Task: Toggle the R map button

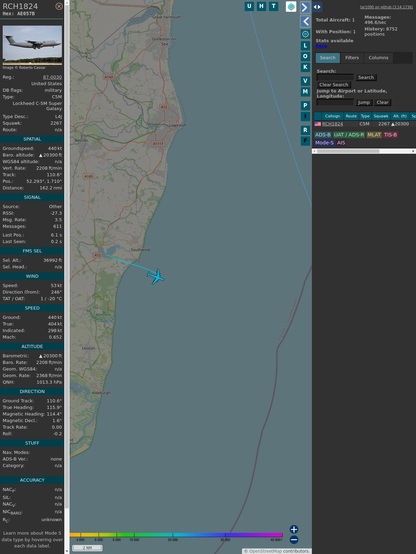Action: click(305, 130)
